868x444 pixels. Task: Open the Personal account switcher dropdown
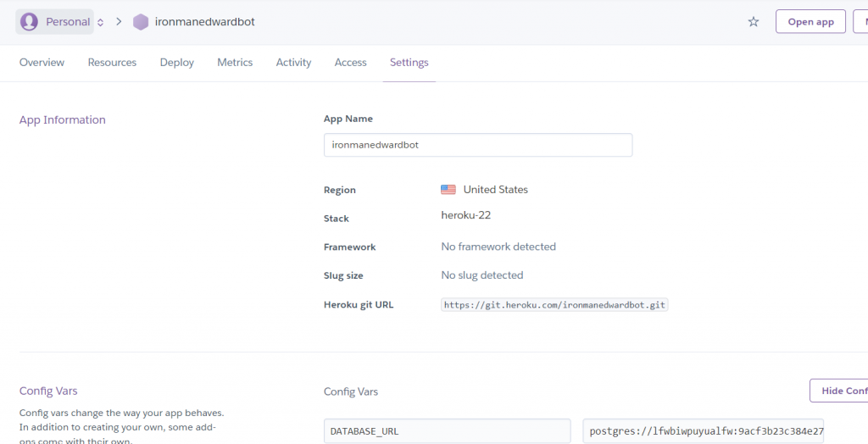[x=54, y=21]
